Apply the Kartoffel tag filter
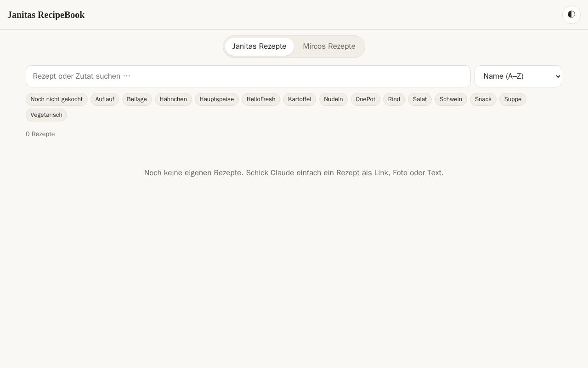The width and height of the screenshot is (588, 368). pos(300,99)
